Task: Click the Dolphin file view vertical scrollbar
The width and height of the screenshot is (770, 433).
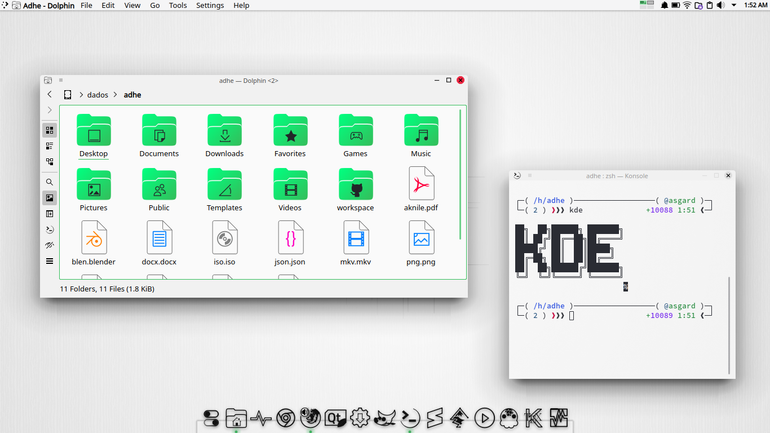Action: 460,175
